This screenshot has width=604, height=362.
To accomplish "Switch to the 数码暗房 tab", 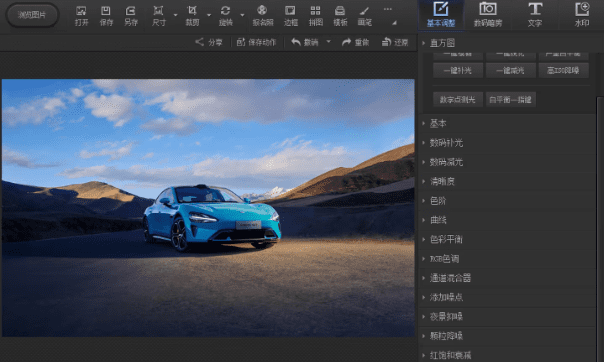I will [488, 15].
